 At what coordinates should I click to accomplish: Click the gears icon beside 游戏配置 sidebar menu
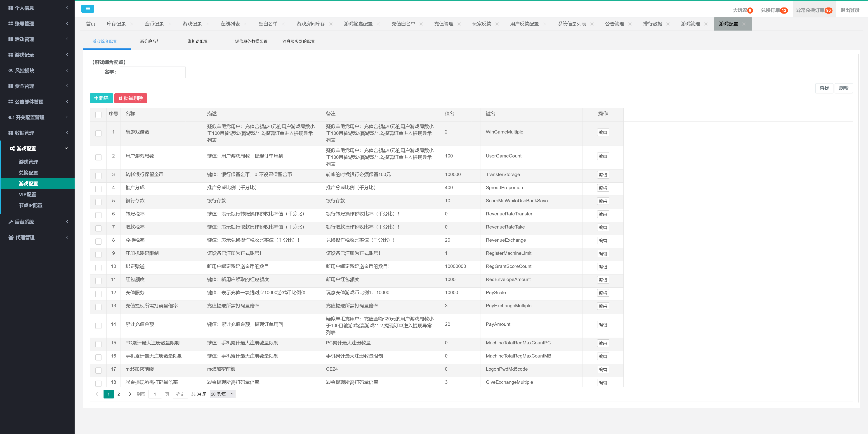click(12, 149)
